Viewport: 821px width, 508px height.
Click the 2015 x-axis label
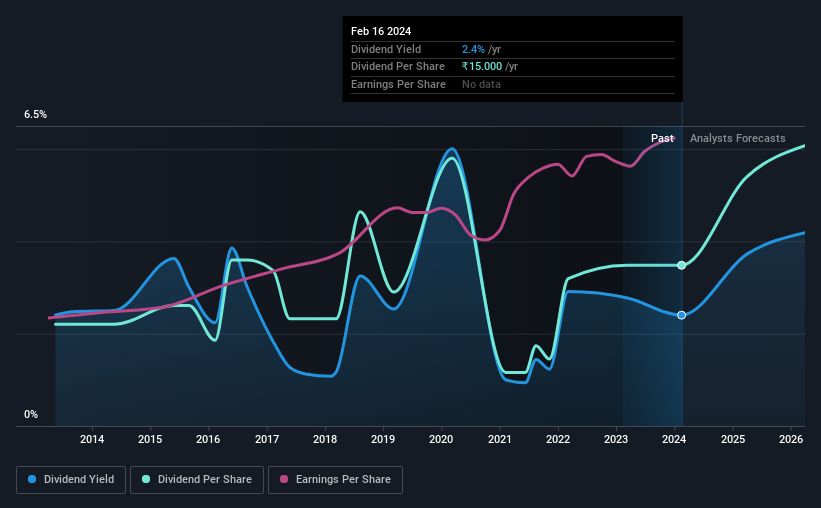tap(150, 439)
